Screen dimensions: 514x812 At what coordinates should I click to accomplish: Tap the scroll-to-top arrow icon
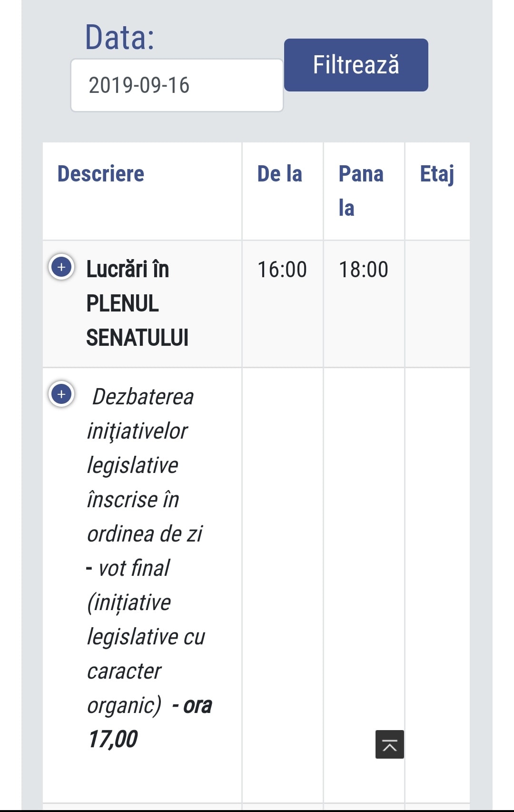pos(390,744)
